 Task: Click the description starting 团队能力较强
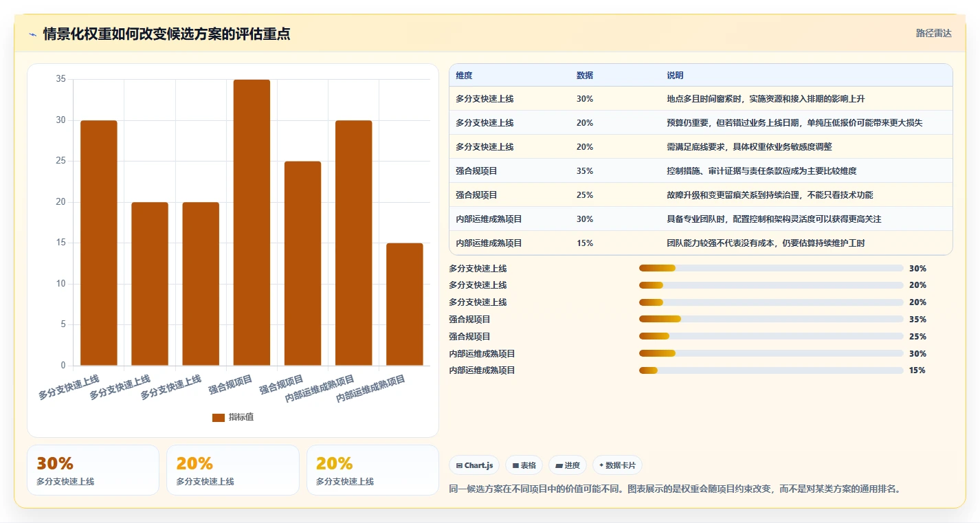(765, 243)
